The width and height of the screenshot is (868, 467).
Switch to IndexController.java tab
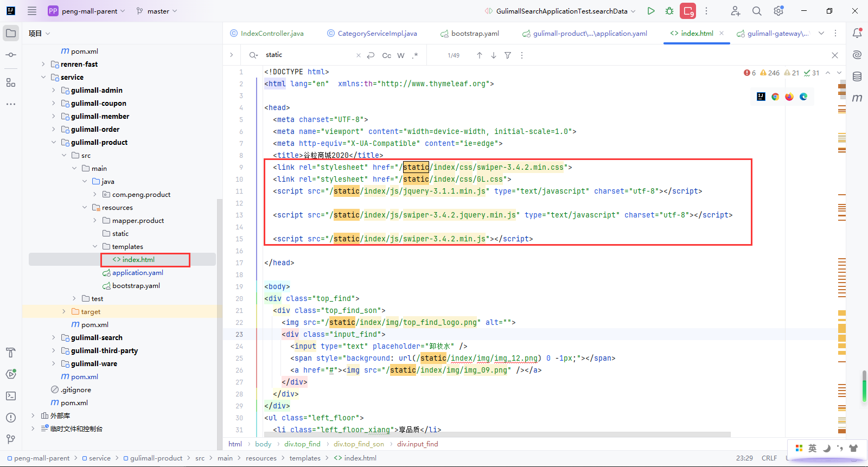point(266,33)
